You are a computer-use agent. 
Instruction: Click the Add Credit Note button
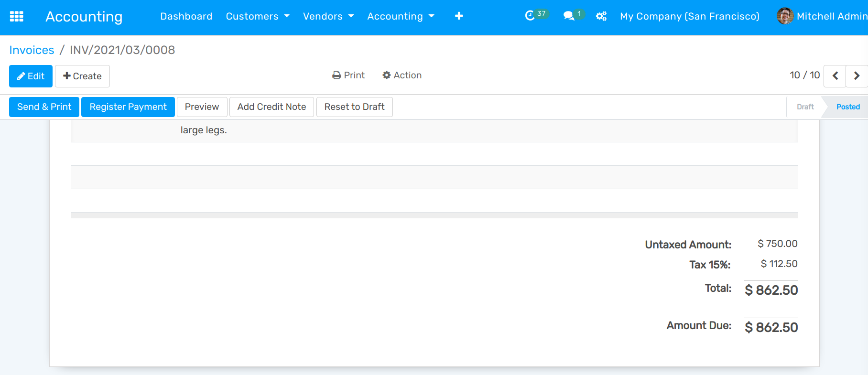[x=271, y=107]
